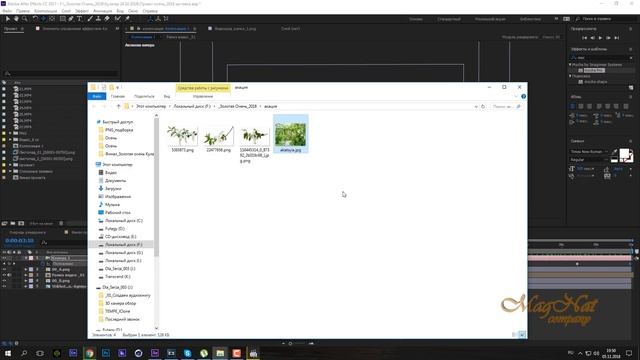Screen dimensions: 640x360
Task: Expand layer 4 00_B.png properties
Action: [26, 281]
